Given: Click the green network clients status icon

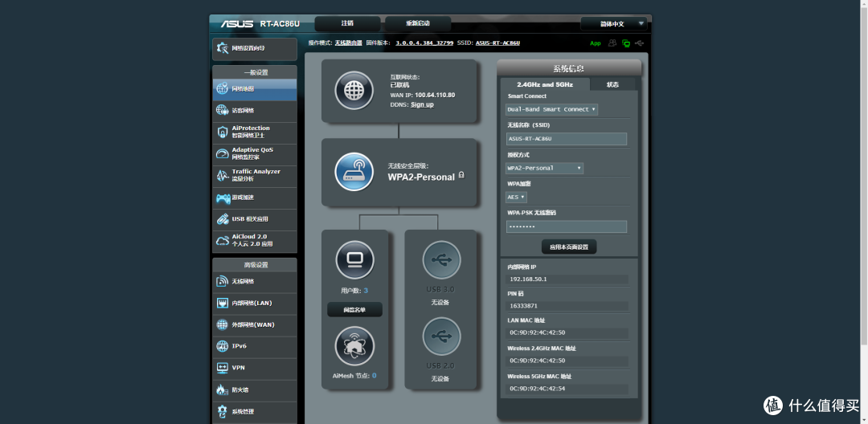Looking at the screenshot, I should [626, 43].
